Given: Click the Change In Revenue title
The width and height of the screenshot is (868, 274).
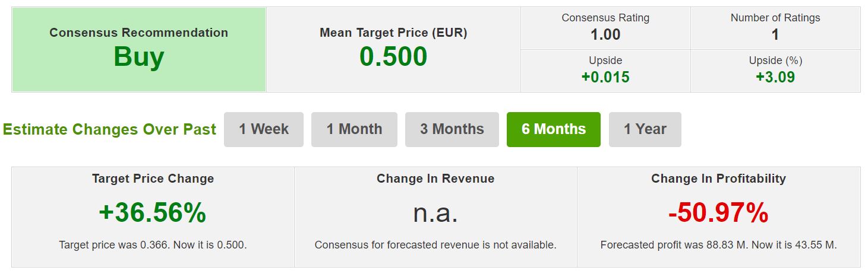Looking at the screenshot, I should [x=435, y=179].
